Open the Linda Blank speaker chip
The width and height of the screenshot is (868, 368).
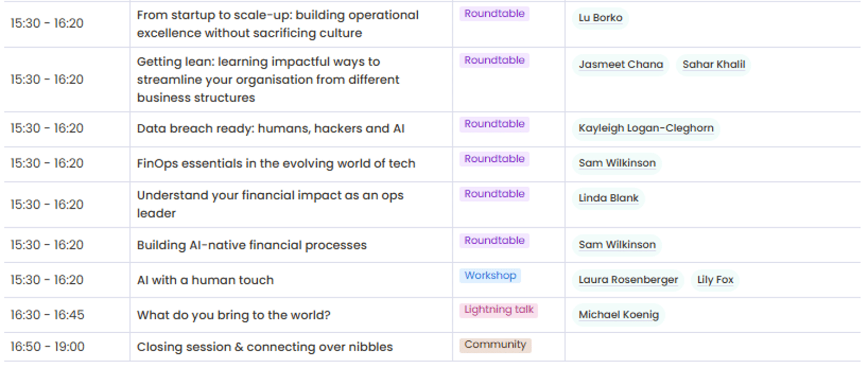[608, 198]
